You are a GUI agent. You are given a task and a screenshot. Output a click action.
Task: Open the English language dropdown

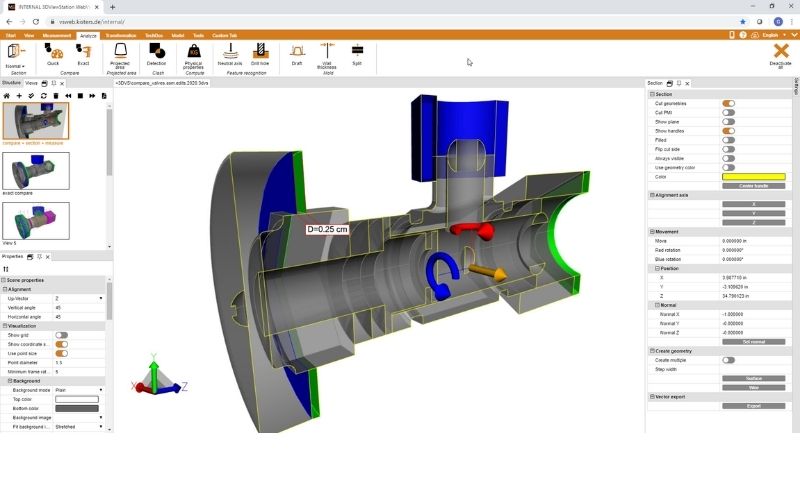click(x=773, y=35)
